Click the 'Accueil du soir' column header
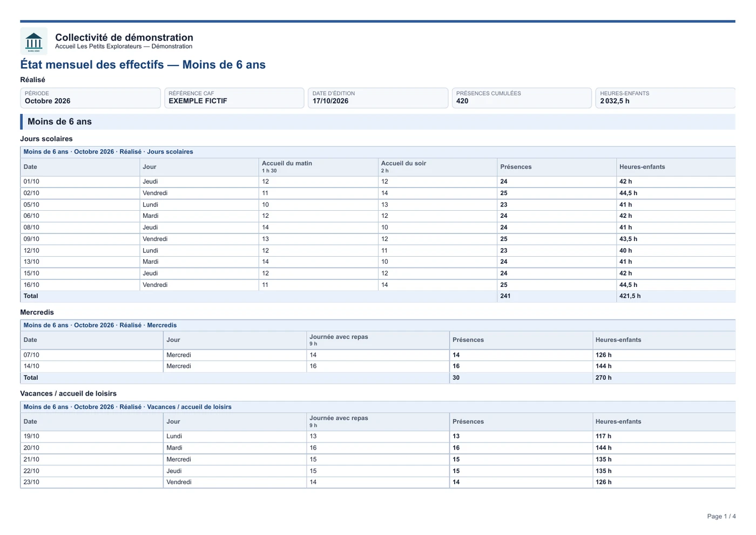This screenshot has height=535, width=756. [x=437, y=167]
